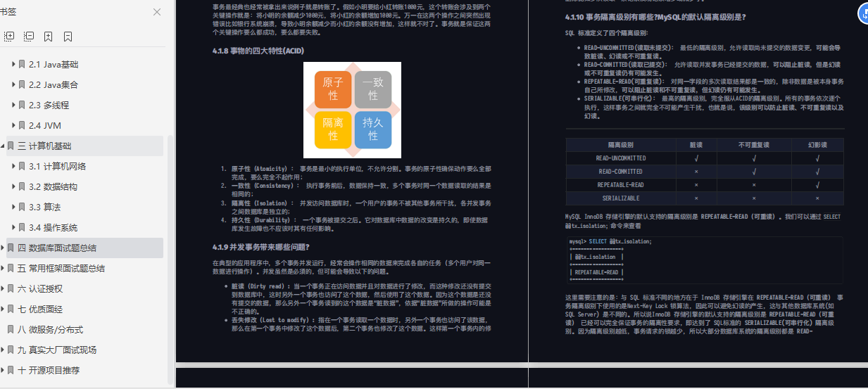Click the remove bookmark icon
The image size is (868, 389).
click(68, 36)
